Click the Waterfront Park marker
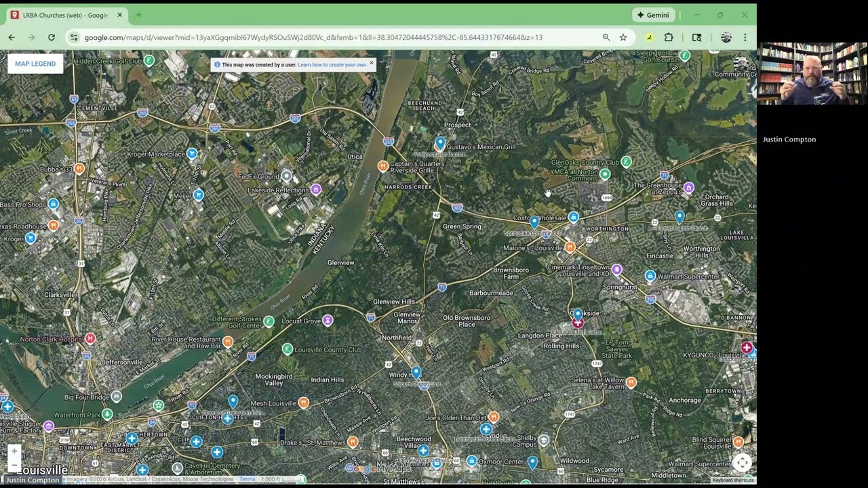 (x=107, y=414)
